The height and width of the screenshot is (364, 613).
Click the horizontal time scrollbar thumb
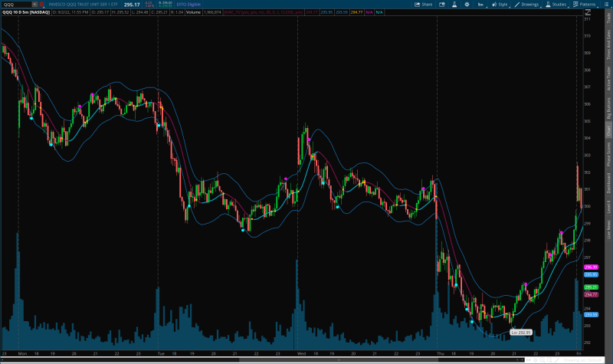(x=339, y=359)
